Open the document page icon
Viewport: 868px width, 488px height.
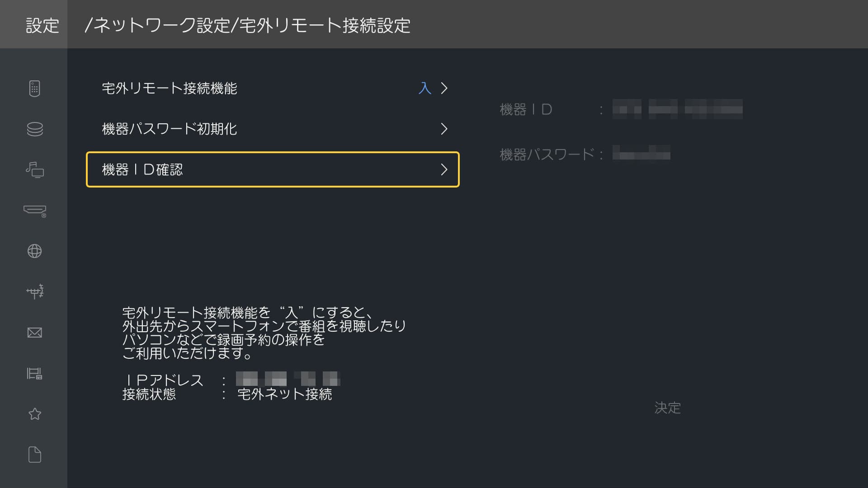(34, 455)
